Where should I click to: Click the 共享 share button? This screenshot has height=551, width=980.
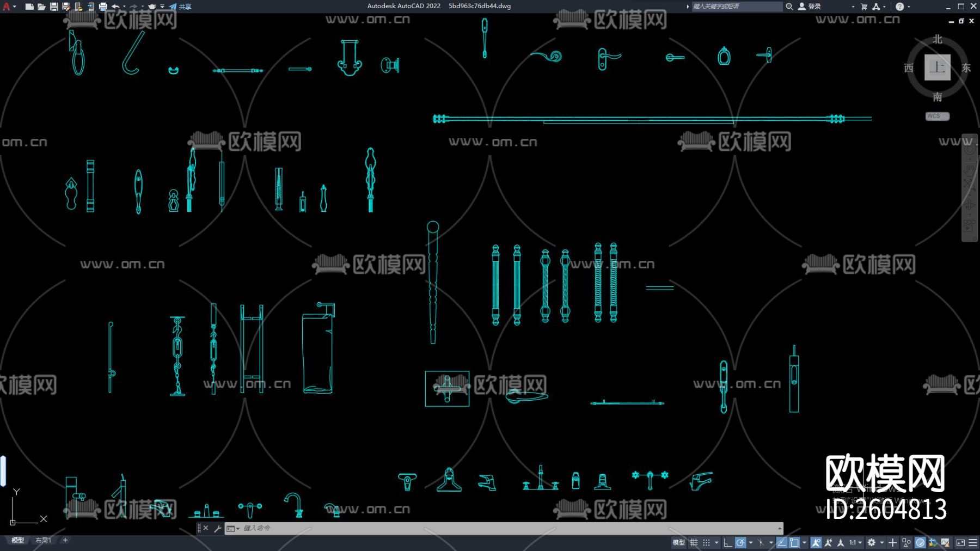pos(180,7)
